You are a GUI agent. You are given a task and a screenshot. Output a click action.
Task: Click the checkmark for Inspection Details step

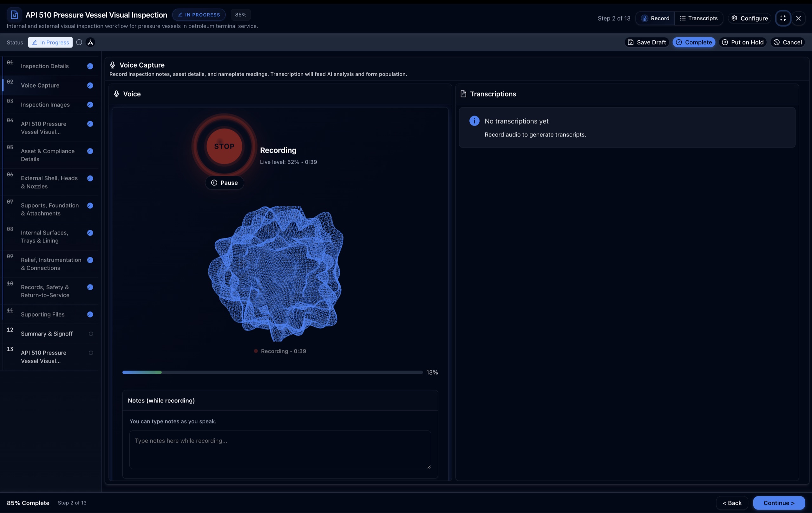[90, 66]
